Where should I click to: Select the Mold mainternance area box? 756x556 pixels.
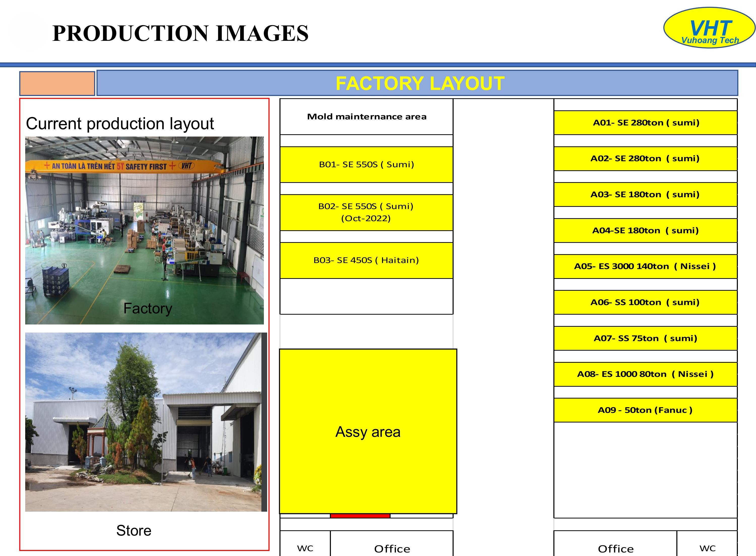366,116
